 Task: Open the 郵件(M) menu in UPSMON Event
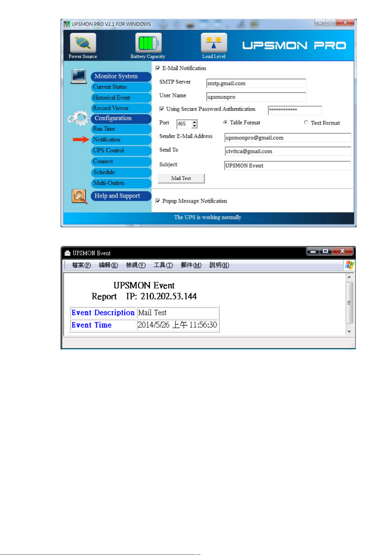coord(191,265)
